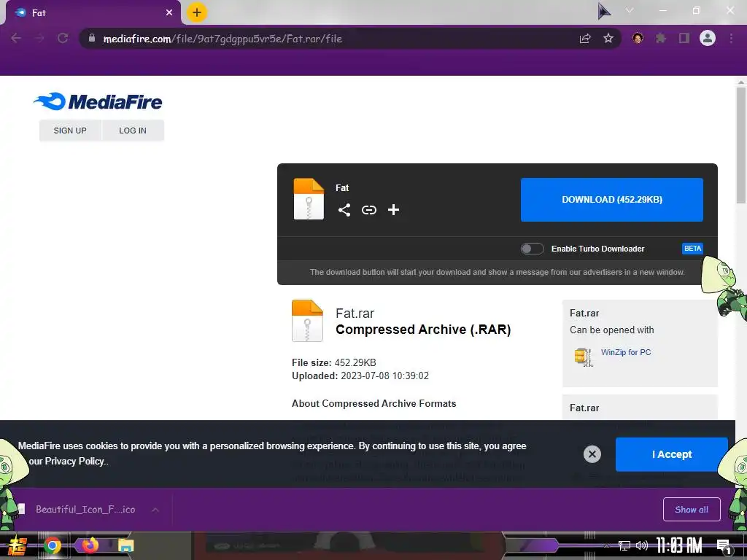Click the MediaFire logo
The height and width of the screenshot is (560, 747).
[98, 101]
